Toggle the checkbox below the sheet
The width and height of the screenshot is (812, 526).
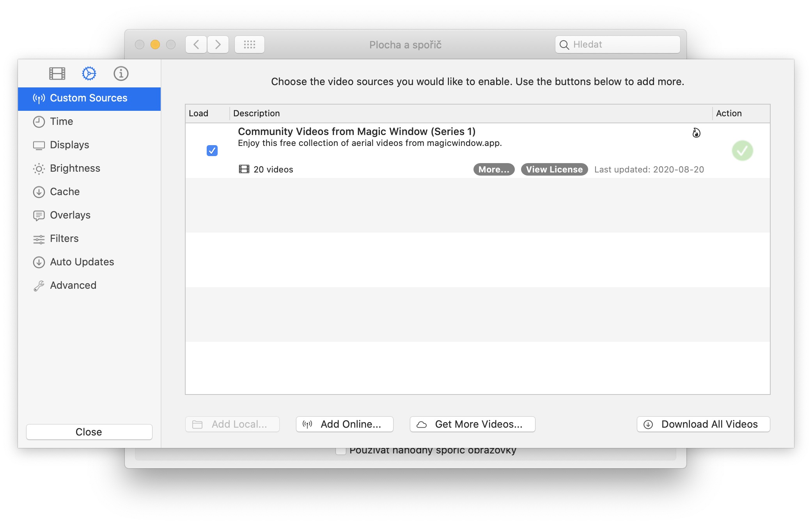tap(341, 451)
